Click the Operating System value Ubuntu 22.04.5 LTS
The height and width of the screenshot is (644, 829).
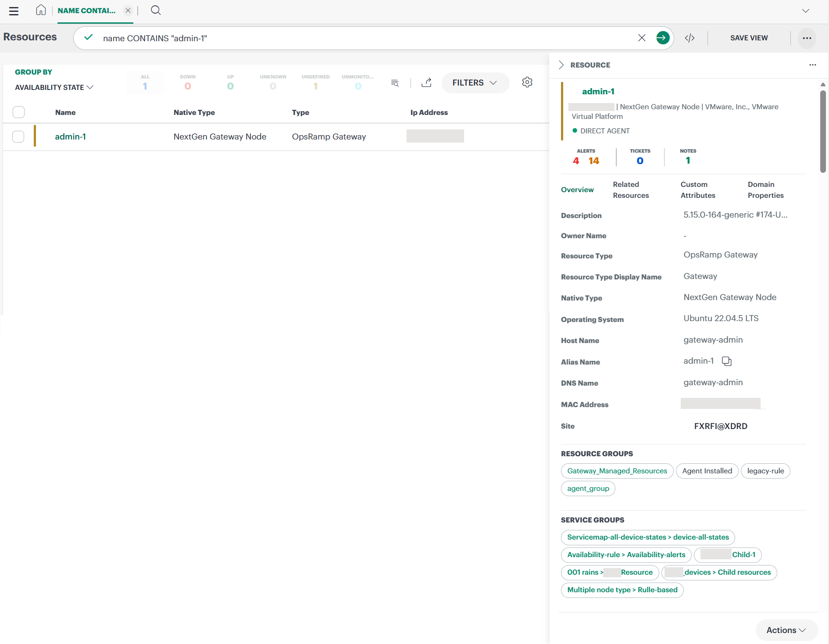tap(721, 318)
